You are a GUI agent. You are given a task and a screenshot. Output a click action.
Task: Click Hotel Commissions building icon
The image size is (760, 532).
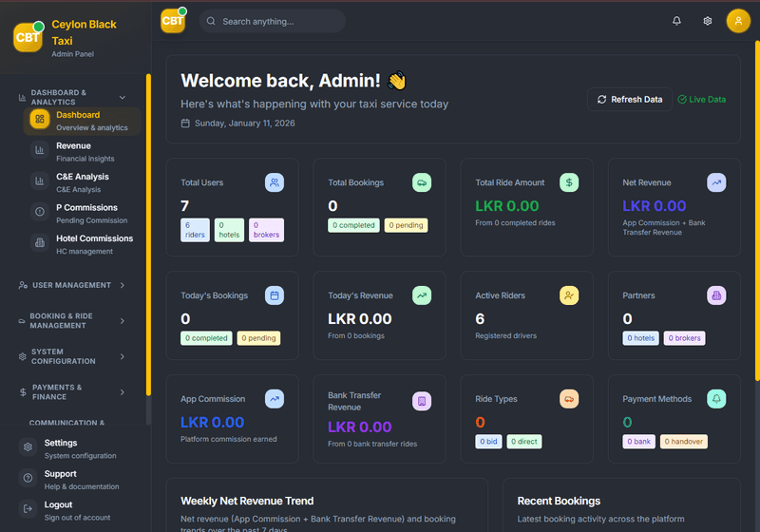(40, 243)
